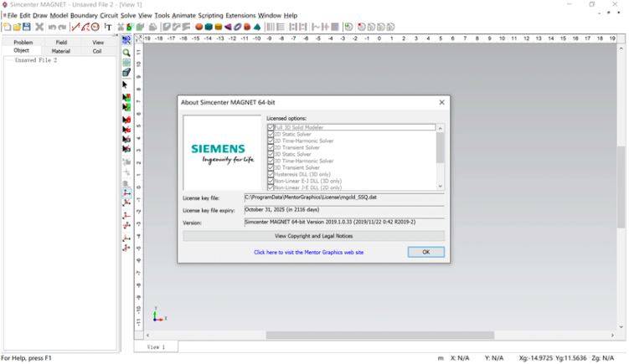Open the Scripting menu
Viewport: 629px width, 364px height.
tap(210, 16)
